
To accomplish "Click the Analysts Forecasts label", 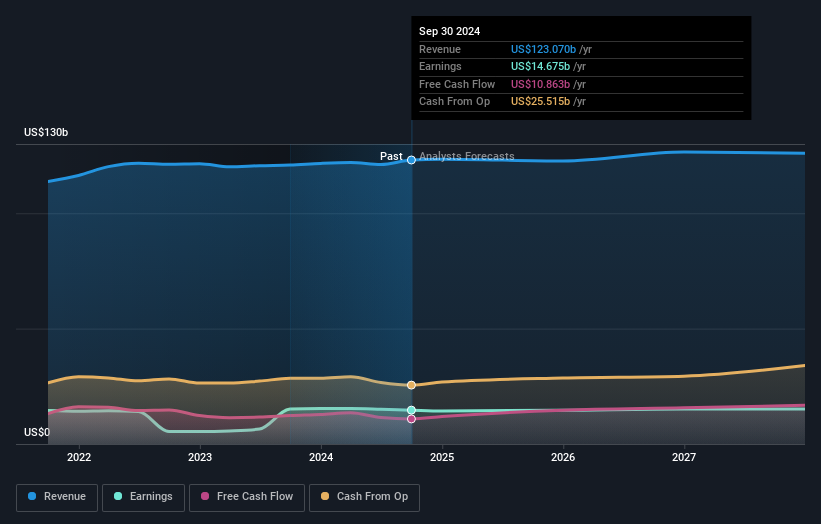I will pyautogui.click(x=467, y=157).
